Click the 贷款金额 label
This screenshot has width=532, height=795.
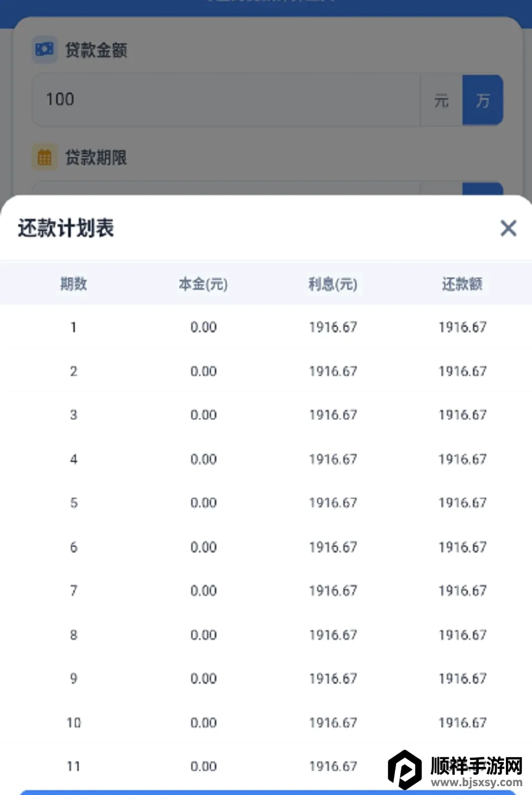click(97, 50)
